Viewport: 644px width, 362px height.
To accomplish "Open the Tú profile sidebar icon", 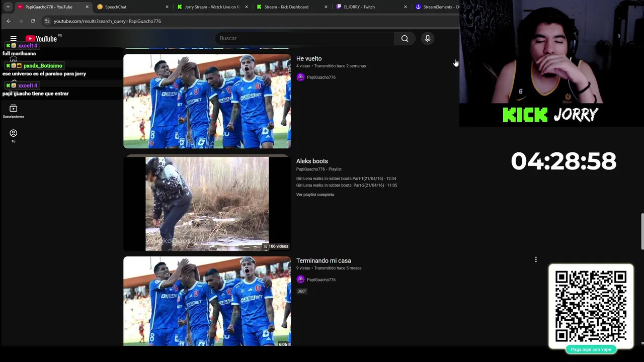I will (13, 136).
